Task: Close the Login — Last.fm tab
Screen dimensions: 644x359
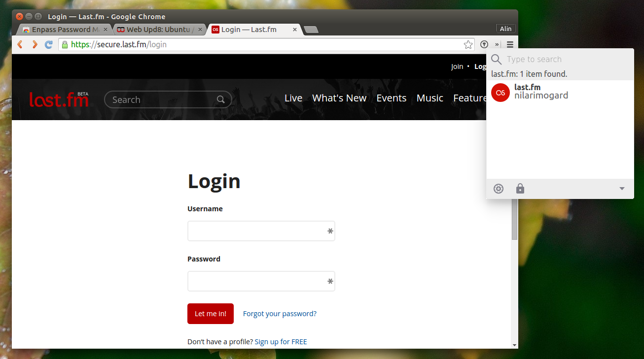Action: 295,30
